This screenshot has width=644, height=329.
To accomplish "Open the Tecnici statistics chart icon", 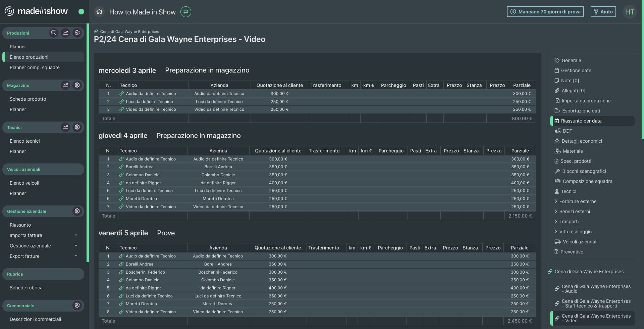I will point(65,127).
